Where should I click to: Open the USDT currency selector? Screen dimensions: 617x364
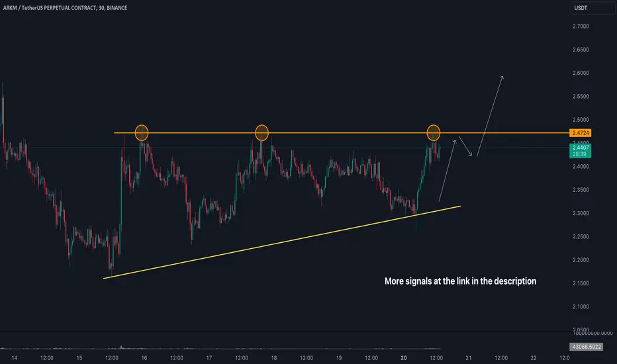pos(593,8)
